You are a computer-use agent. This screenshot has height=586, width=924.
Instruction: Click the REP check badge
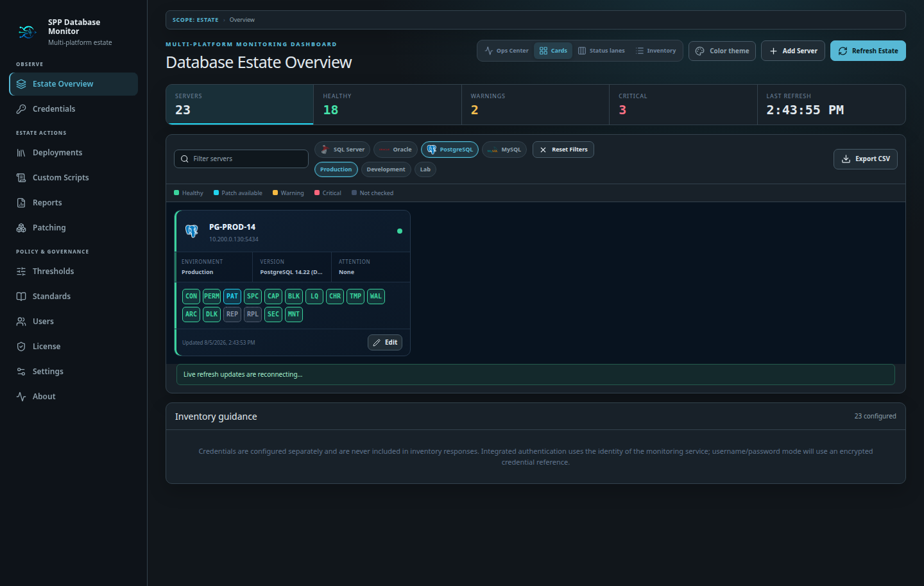(x=232, y=315)
